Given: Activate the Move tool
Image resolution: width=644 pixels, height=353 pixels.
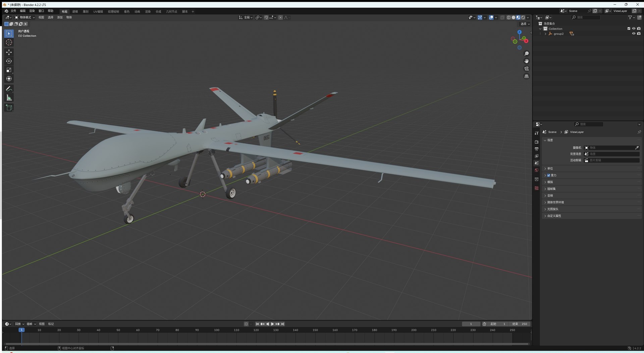Looking at the screenshot, I should tap(9, 52).
